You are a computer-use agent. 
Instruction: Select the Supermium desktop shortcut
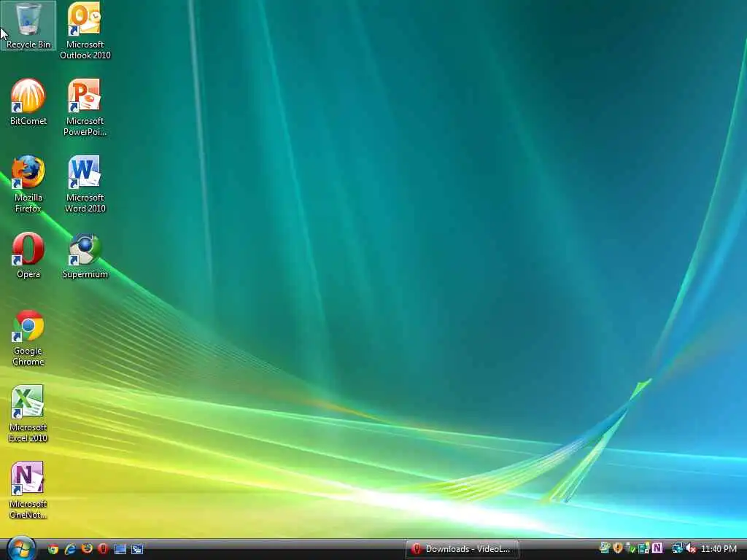tap(85, 255)
